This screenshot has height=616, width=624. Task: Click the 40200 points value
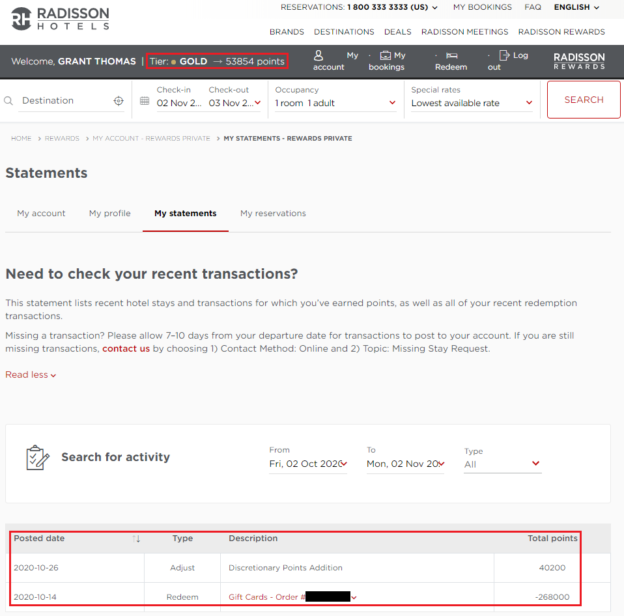[552, 568]
